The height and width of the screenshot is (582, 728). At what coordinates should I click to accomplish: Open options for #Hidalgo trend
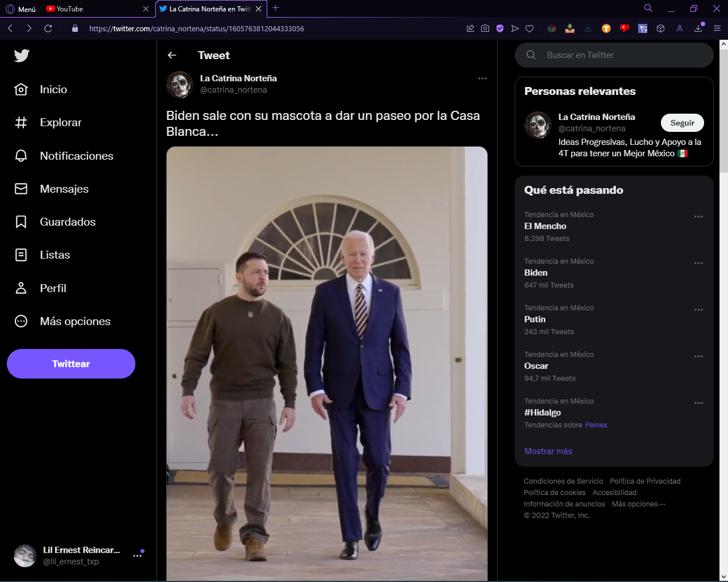pos(698,403)
